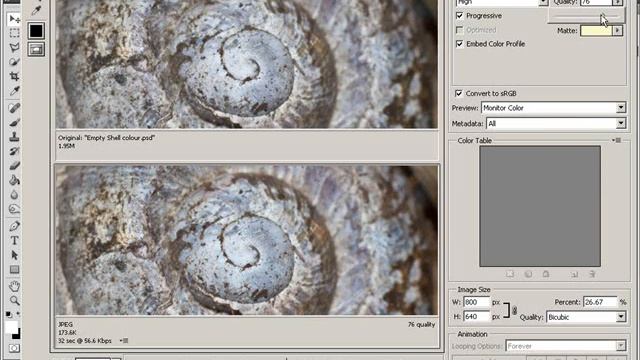Select the Rectangle shape tool

click(x=14, y=269)
